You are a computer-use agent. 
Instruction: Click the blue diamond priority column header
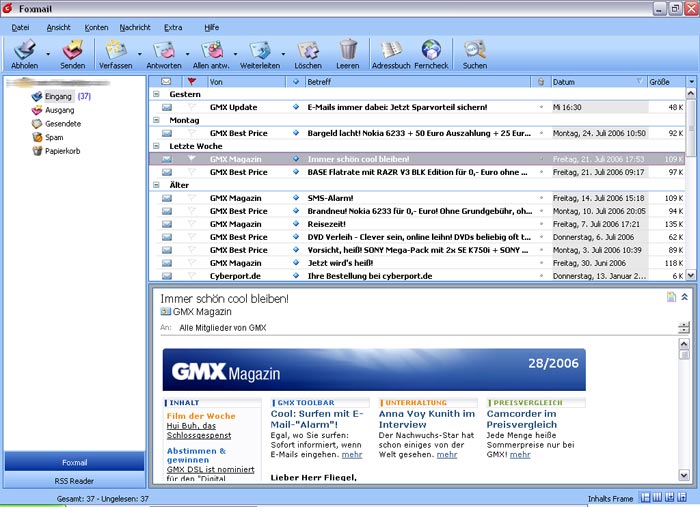pyautogui.click(x=296, y=82)
